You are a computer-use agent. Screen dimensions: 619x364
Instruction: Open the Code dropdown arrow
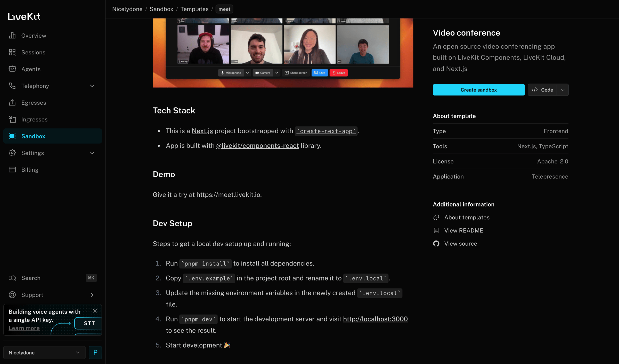(563, 90)
